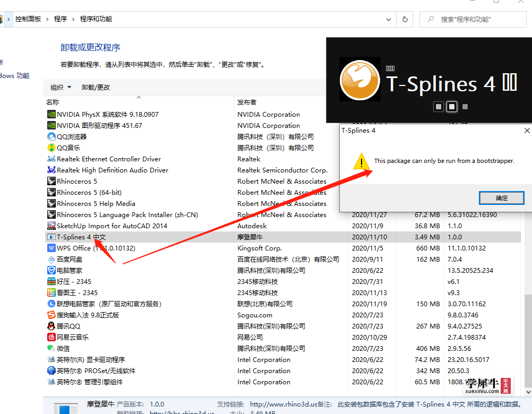
Task: Click 英特尔 管理引擎组件 icon
Action: click(51, 382)
